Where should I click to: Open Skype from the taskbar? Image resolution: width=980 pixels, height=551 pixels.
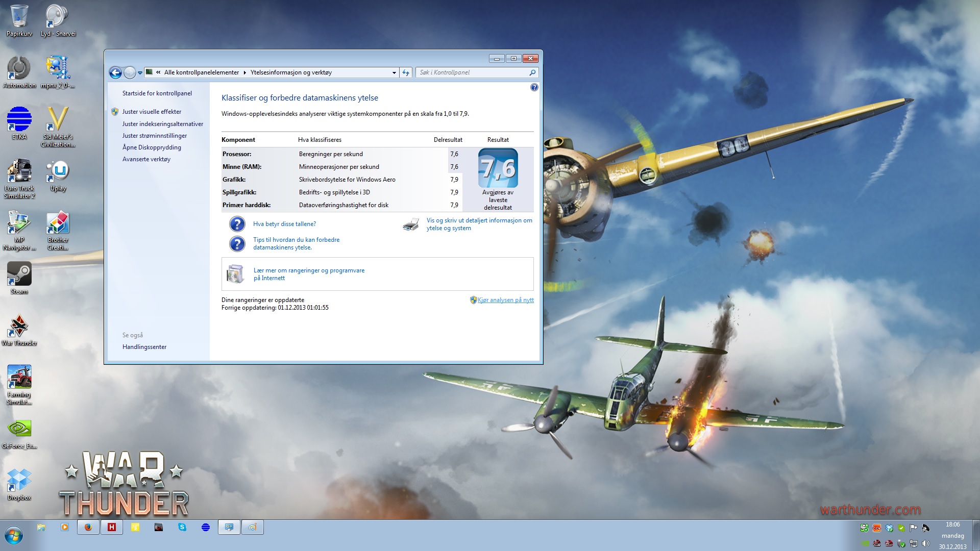[182, 527]
